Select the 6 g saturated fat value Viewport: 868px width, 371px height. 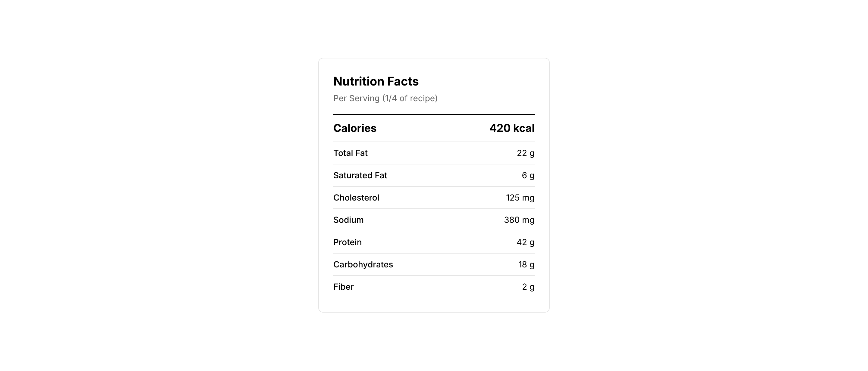528,175
